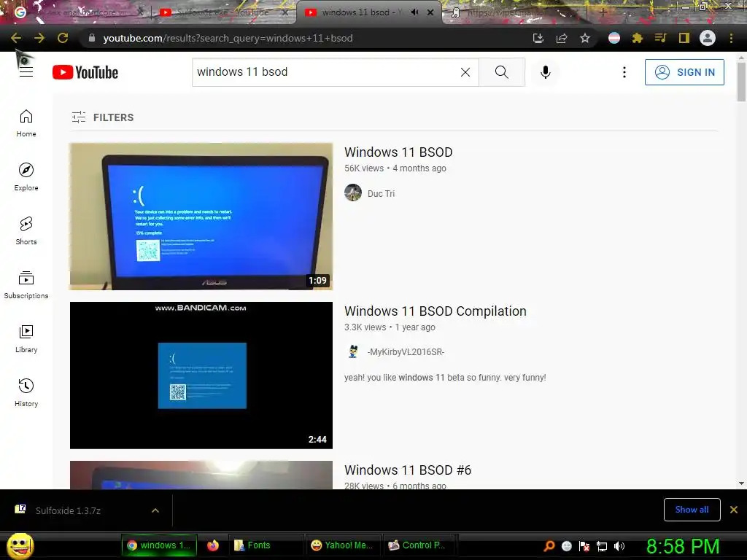Click the striped circular extension icon
This screenshot has width=747, height=560.
click(614, 38)
